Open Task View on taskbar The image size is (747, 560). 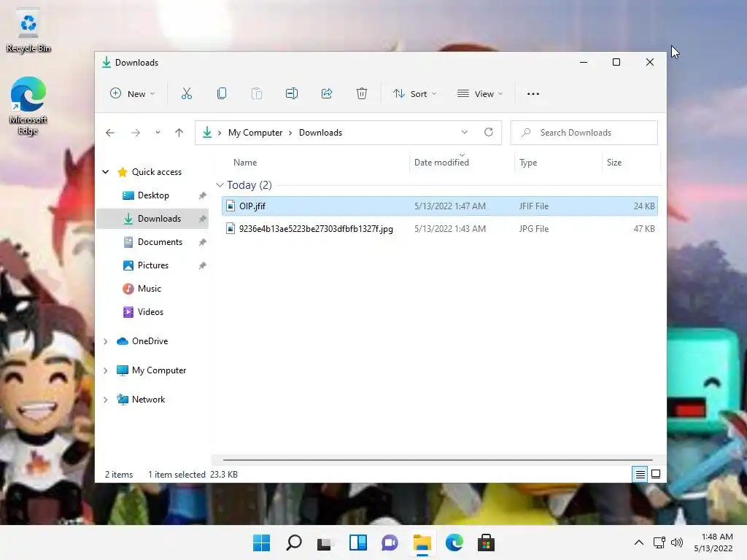[325, 542]
